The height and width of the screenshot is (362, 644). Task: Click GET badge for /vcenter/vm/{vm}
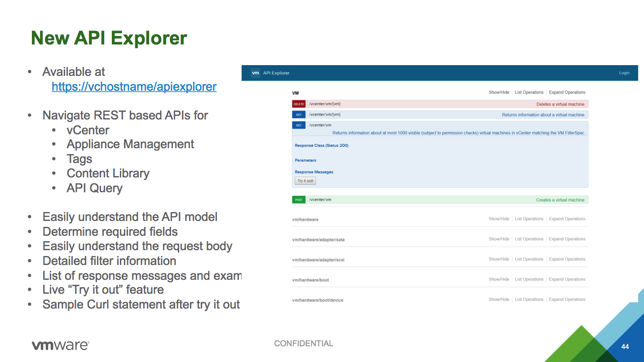[x=299, y=115]
